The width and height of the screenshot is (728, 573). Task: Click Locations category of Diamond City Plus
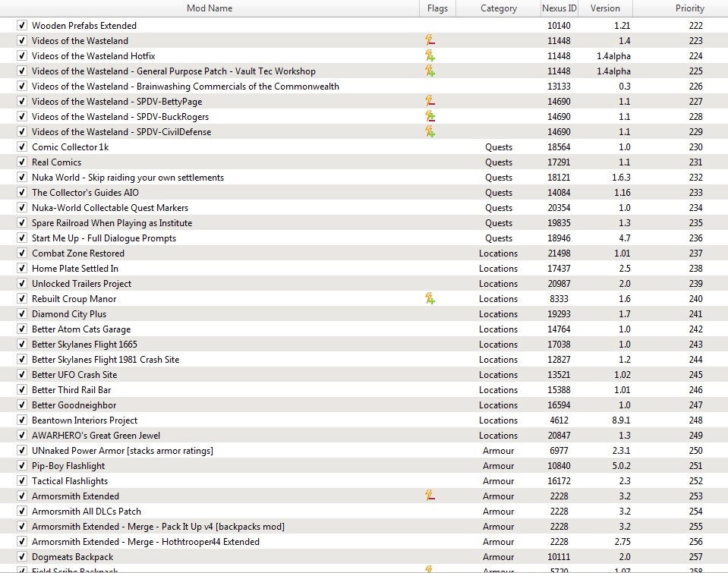point(498,314)
